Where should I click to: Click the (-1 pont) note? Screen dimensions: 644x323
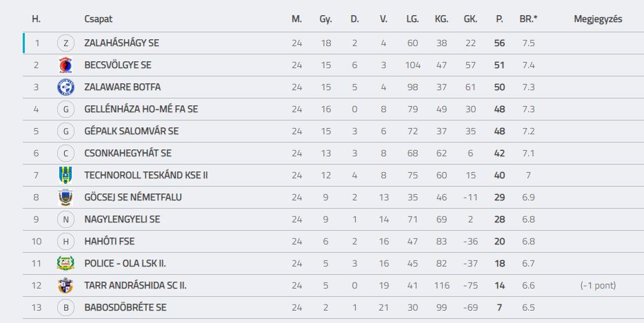[x=598, y=285]
